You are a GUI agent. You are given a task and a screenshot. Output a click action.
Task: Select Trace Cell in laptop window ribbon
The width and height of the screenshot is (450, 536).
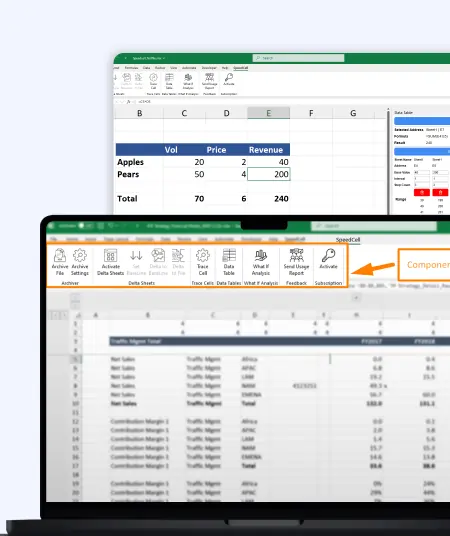[203, 262]
